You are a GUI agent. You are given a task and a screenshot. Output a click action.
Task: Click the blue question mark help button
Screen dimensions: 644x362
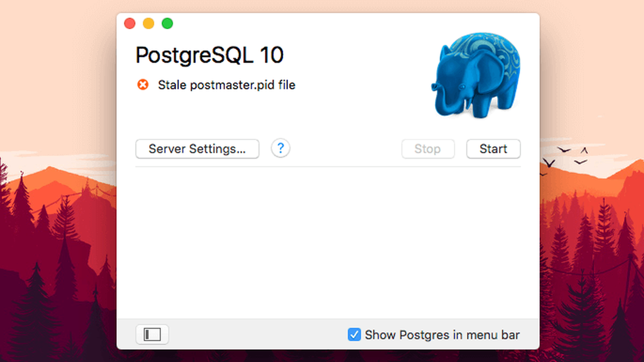click(x=281, y=148)
